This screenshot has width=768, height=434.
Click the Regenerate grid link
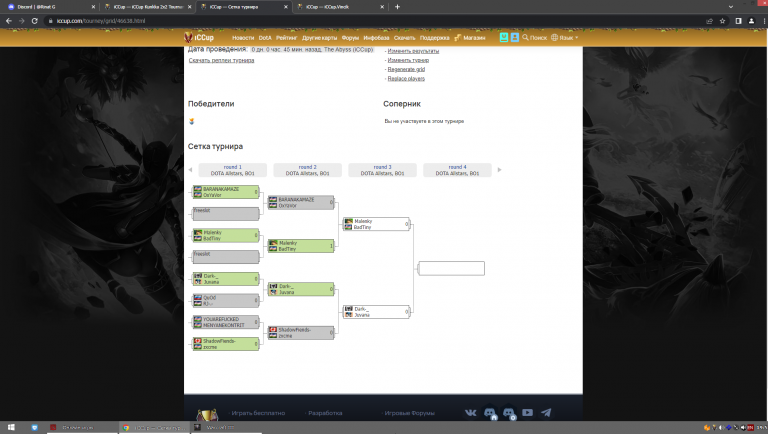406,70
